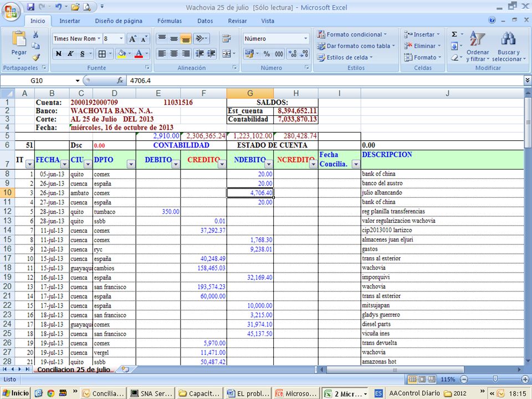Align cell text right
This screenshot has height=399, width=532.
186,54
